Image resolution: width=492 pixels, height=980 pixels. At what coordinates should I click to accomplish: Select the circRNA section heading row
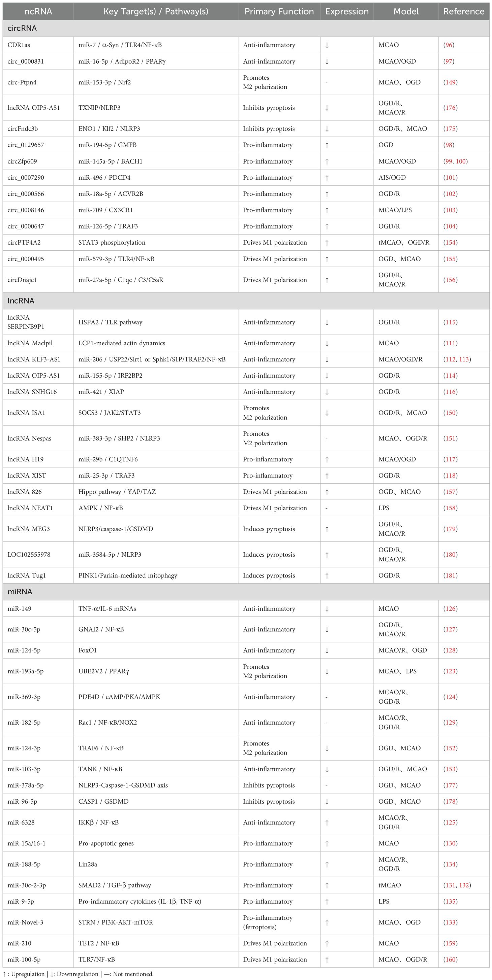click(22, 28)
